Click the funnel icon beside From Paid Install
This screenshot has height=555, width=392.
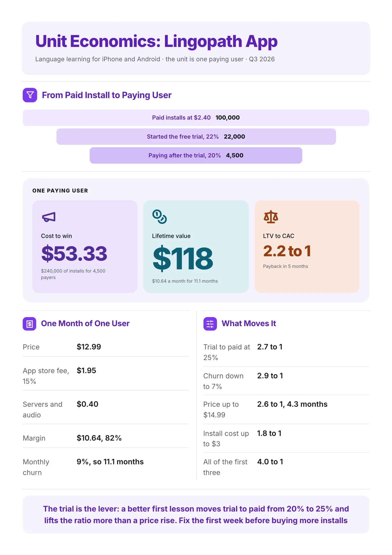coord(30,95)
